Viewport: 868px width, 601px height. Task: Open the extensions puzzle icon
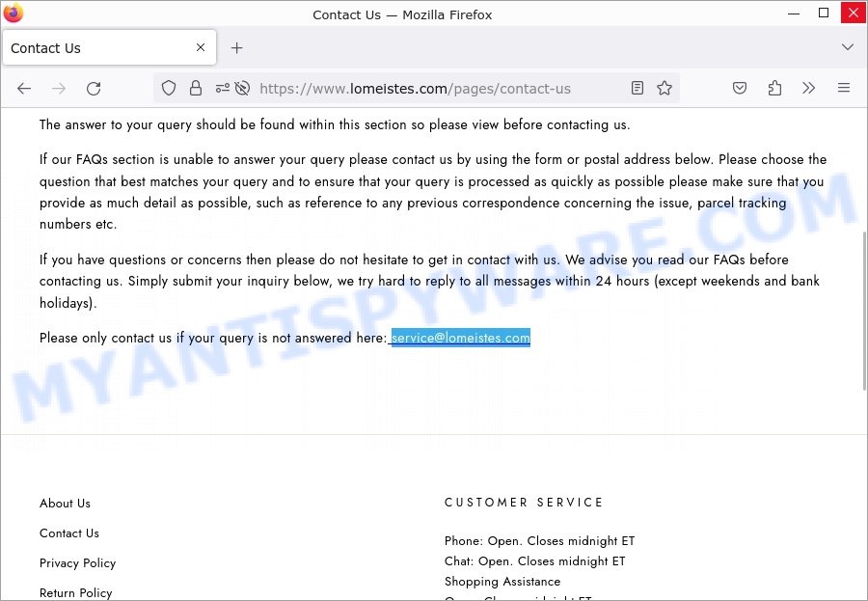point(774,88)
